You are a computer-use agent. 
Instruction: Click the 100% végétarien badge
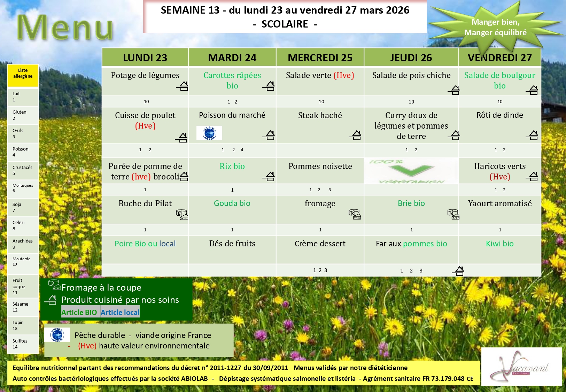coord(411,171)
